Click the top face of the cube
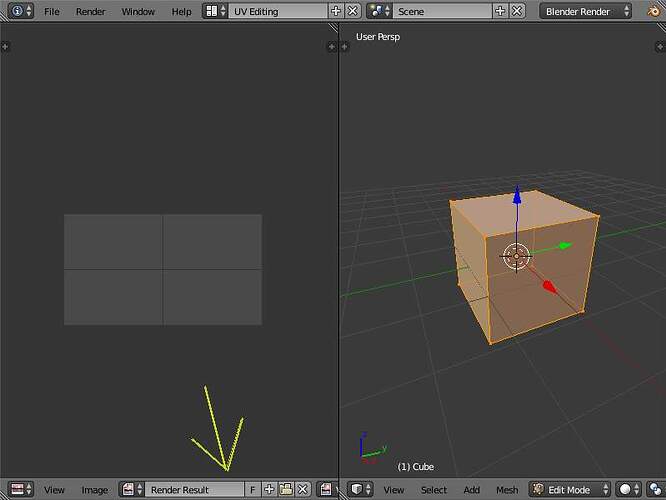This screenshot has width=666, height=500. tap(527, 212)
